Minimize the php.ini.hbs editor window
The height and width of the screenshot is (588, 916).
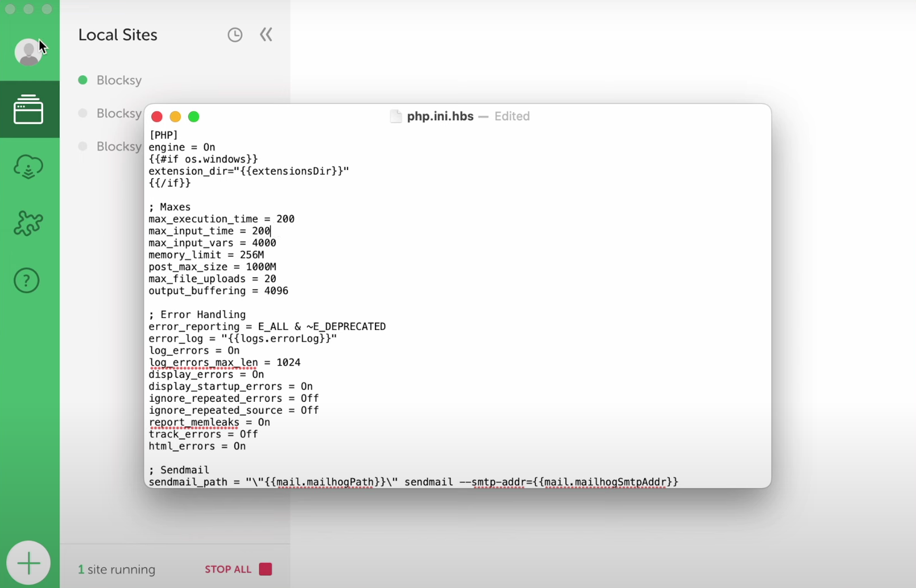coord(175,117)
